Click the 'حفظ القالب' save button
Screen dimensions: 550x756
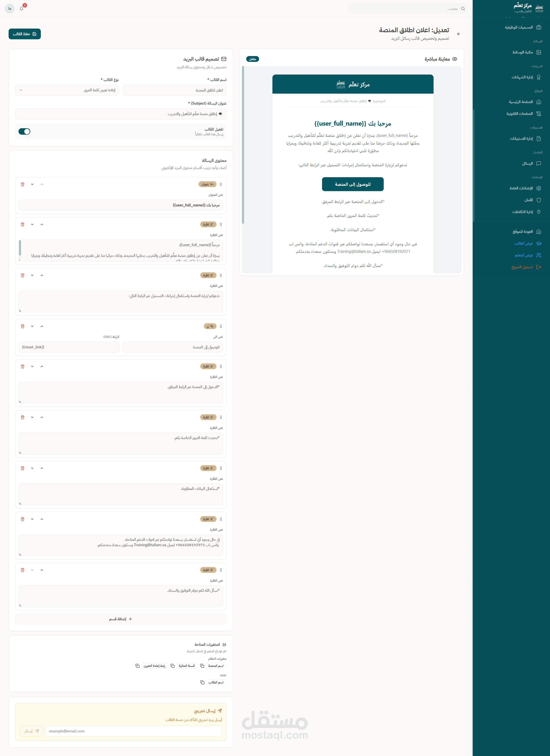25,34
